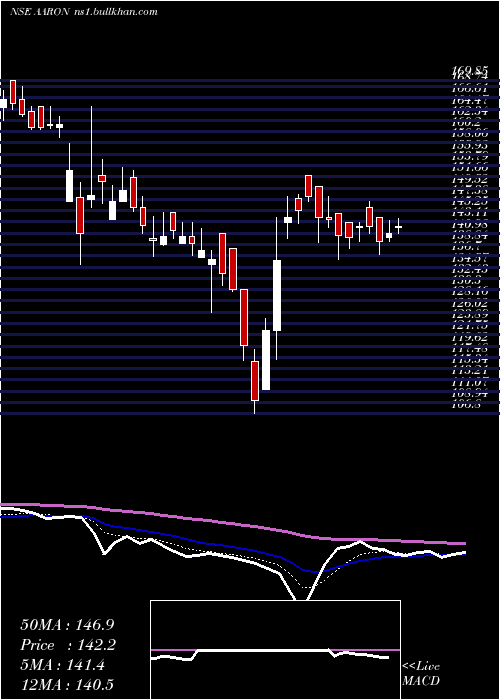This screenshot has width=500, height=700.
Task: Click the pink signal line in MACD inset
Action: click(x=275, y=650)
